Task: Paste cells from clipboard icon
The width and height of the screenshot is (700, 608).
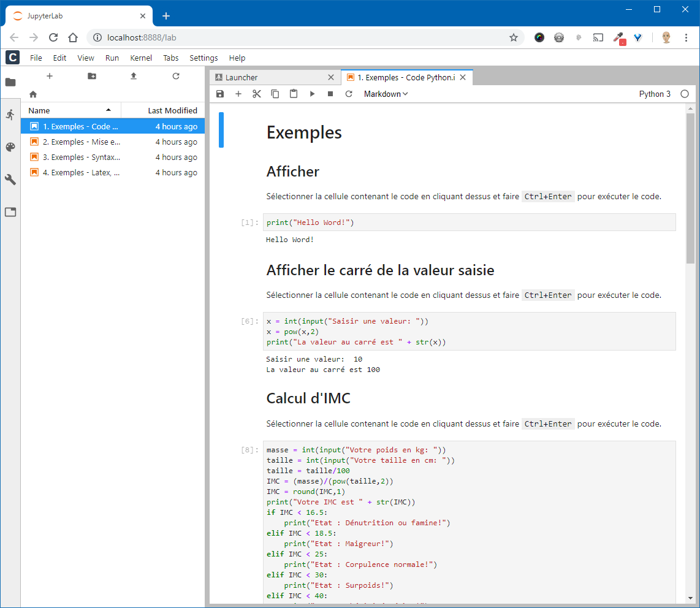Action: click(x=294, y=94)
